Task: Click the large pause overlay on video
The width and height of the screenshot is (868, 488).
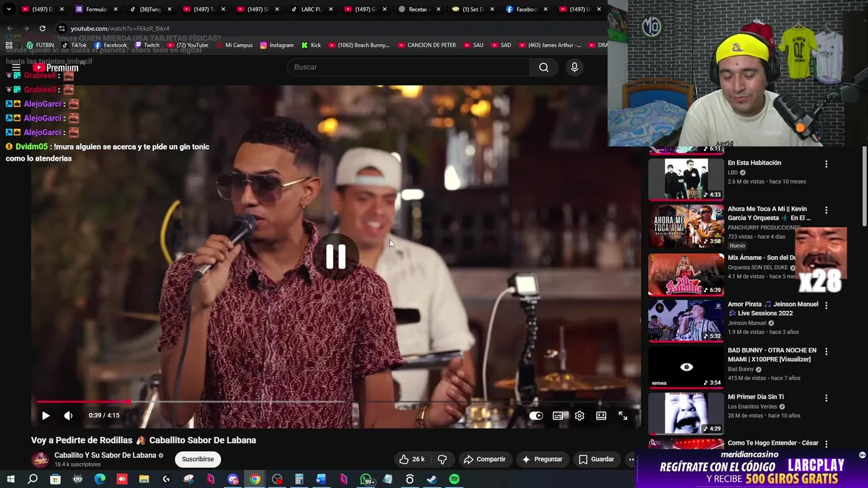Action: click(x=336, y=256)
